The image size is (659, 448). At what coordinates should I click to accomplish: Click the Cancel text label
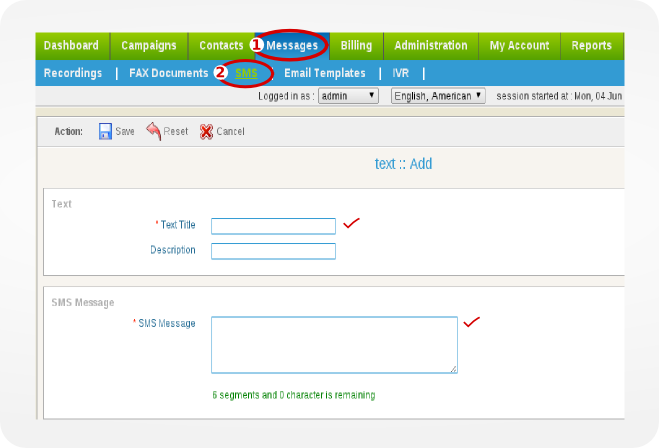tap(230, 132)
